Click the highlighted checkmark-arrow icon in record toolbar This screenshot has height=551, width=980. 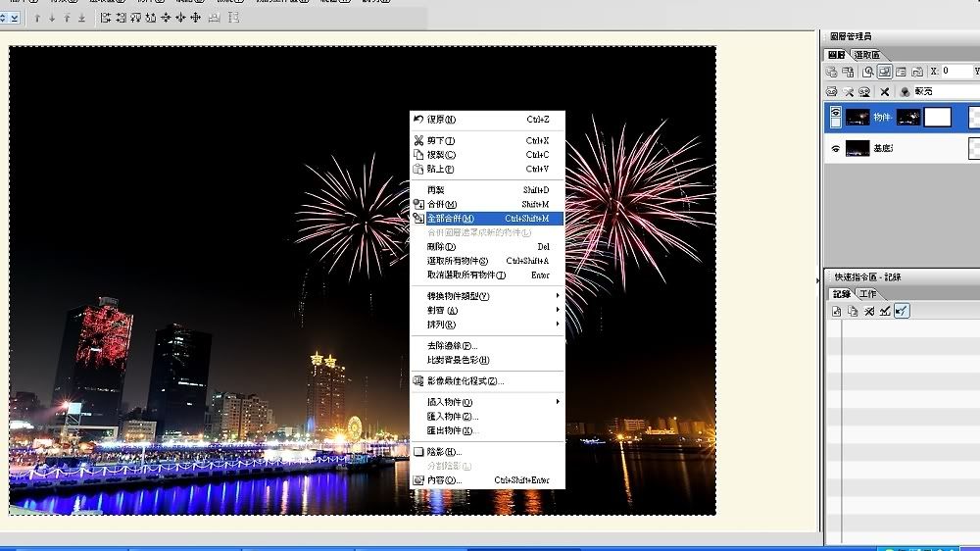point(901,311)
